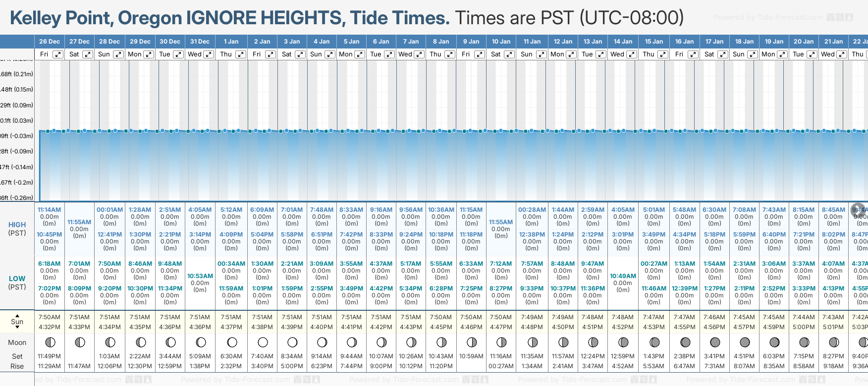Open expanded view for Thu 1 Jan
The height and width of the screenshot is (386, 868).
[241, 54]
